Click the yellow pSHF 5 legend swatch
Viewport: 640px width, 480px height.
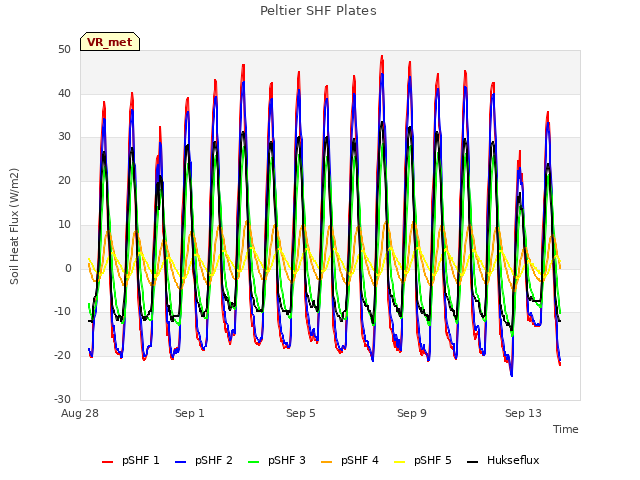click(x=400, y=462)
